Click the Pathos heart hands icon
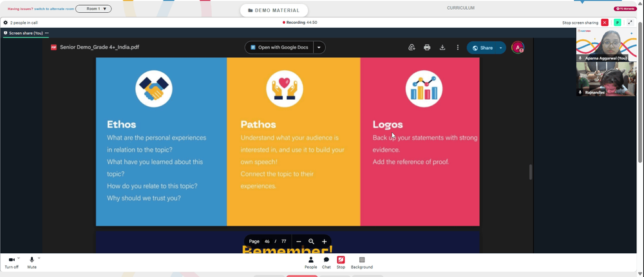The image size is (644, 277). pos(285,89)
